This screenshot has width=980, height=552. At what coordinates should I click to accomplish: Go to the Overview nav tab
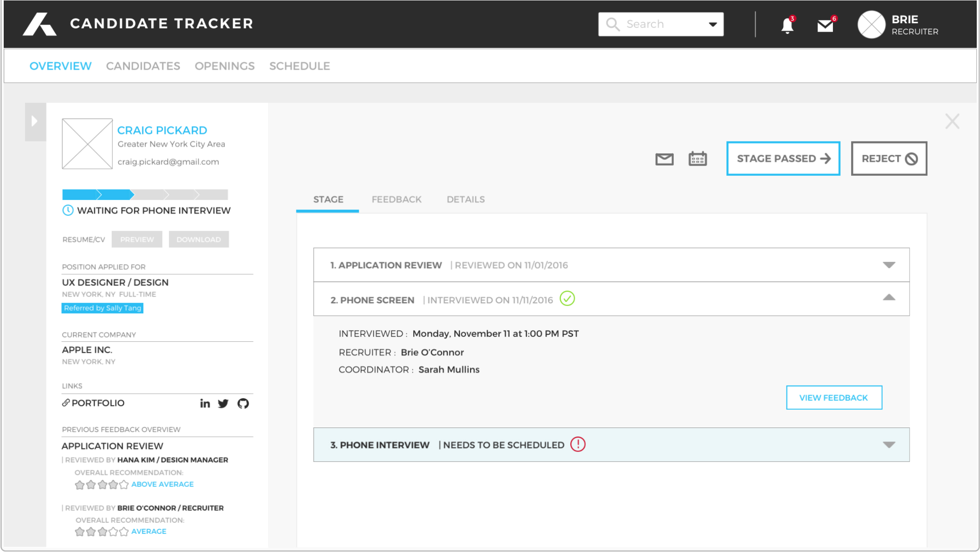point(60,66)
